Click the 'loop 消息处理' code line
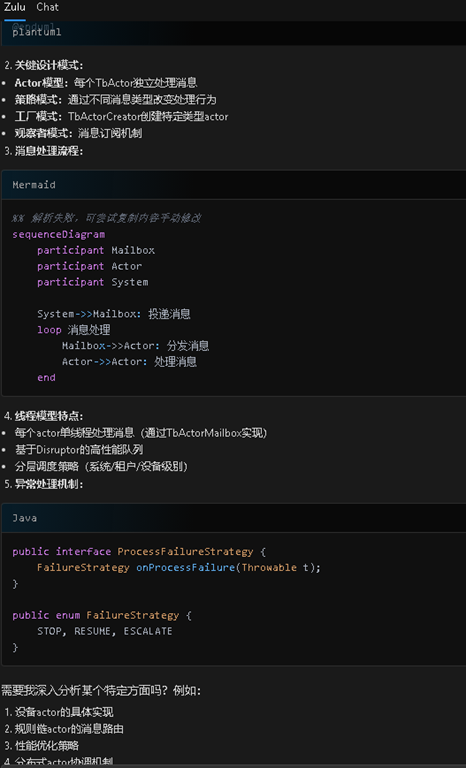The image size is (466, 768). point(74,330)
